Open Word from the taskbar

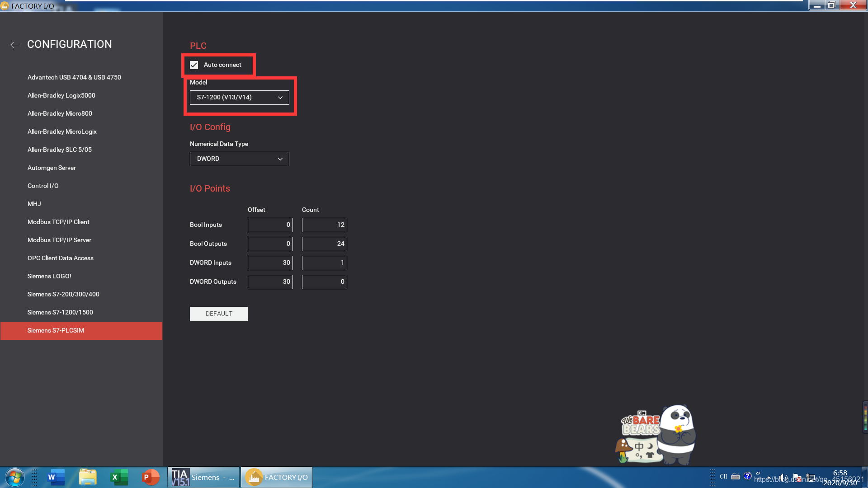pos(56,477)
